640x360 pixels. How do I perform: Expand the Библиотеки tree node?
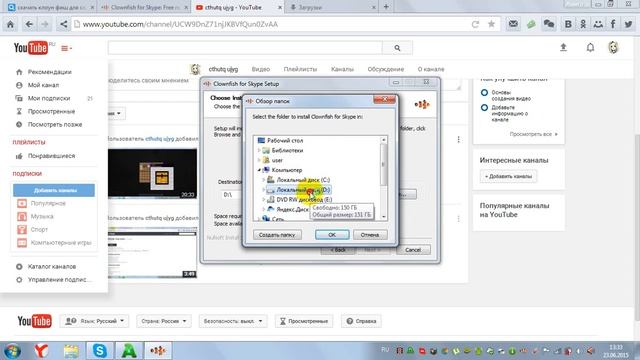(259, 150)
